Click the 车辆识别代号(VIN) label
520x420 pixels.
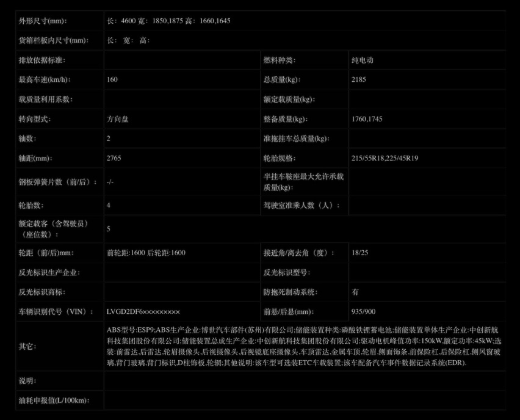pos(56,312)
